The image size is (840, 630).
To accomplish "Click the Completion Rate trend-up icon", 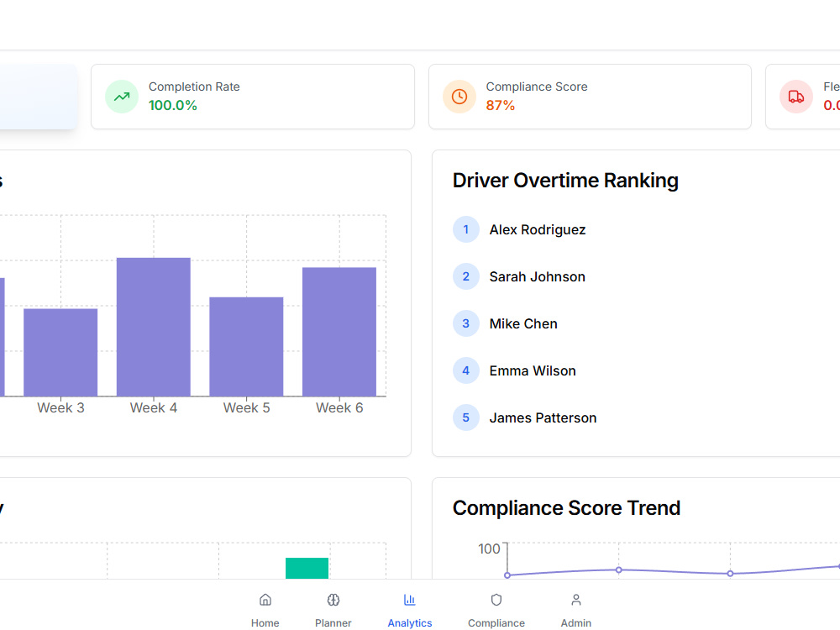I will (x=122, y=97).
